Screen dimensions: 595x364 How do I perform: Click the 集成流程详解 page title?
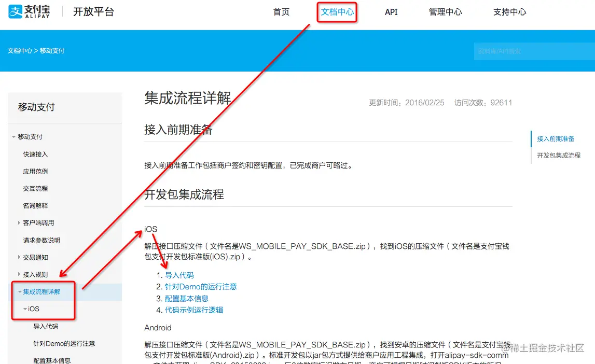click(x=187, y=98)
